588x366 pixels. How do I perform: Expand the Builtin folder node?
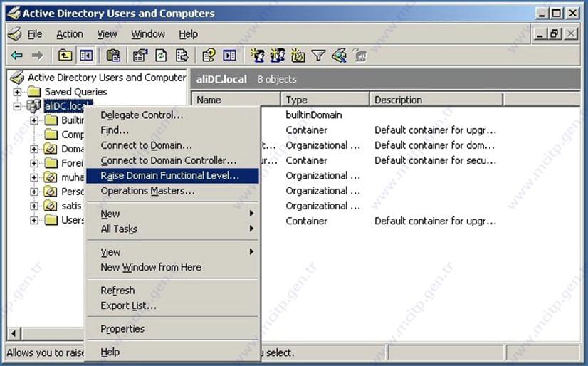[34, 120]
